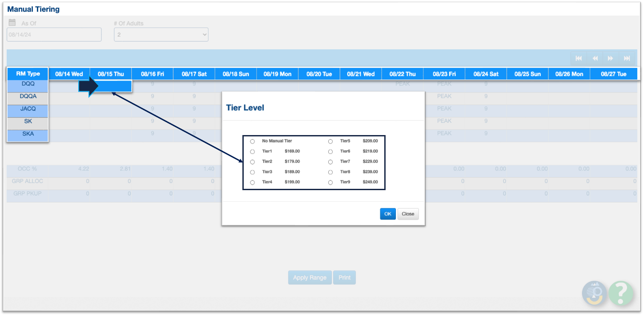
Task: Go back one date range
Action: 595,58
